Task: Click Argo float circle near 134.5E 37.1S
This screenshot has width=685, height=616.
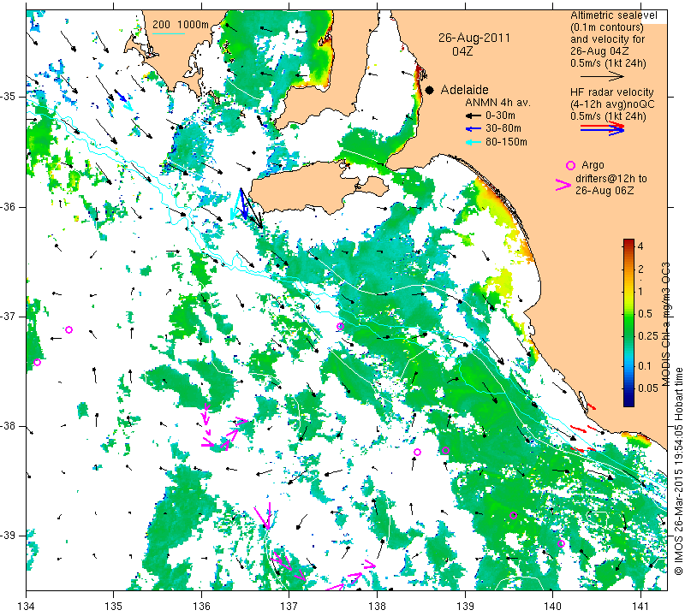Action: click(x=68, y=329)
